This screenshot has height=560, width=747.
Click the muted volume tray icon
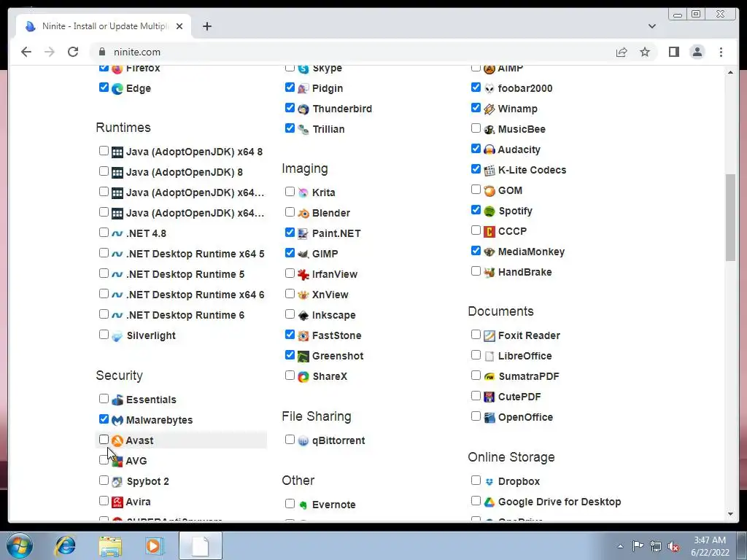point(673,546)
